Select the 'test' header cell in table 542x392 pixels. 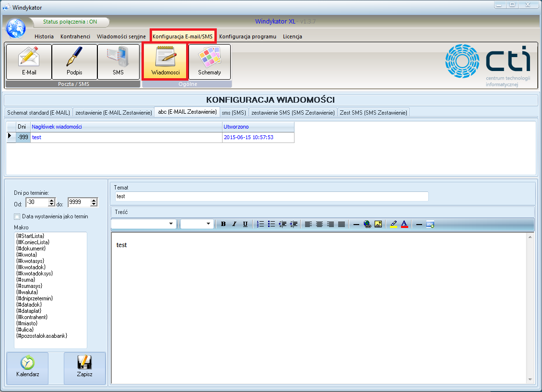tap(127, 137)
